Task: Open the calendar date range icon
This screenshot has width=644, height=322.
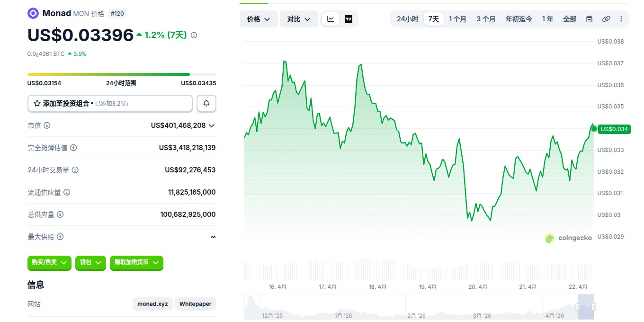Action: (589, 19)
